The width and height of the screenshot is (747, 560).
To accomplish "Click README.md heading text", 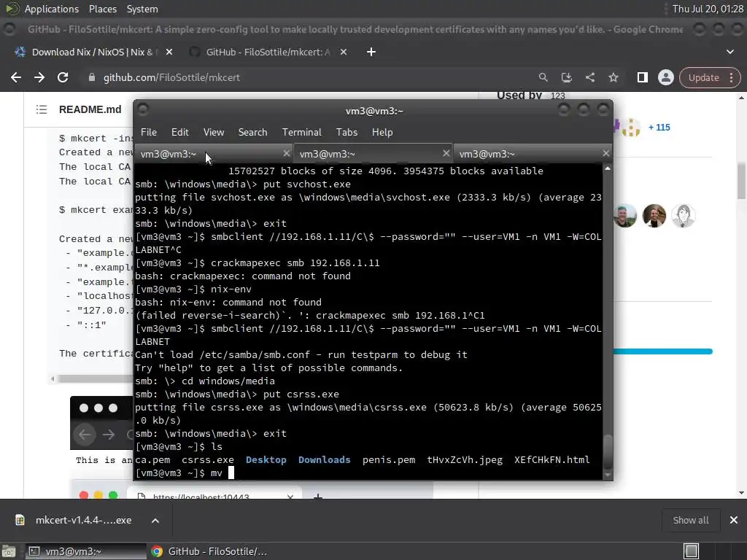I will pos(90,109).
